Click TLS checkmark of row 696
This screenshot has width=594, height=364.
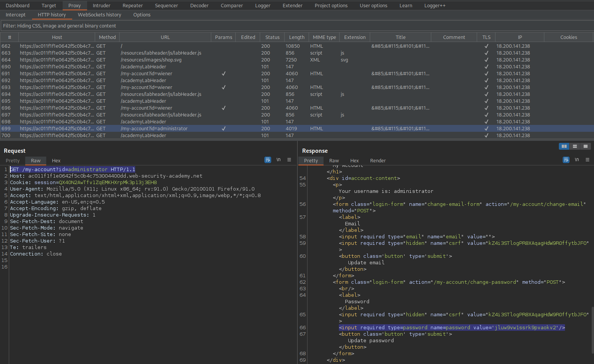coord(486,108)
